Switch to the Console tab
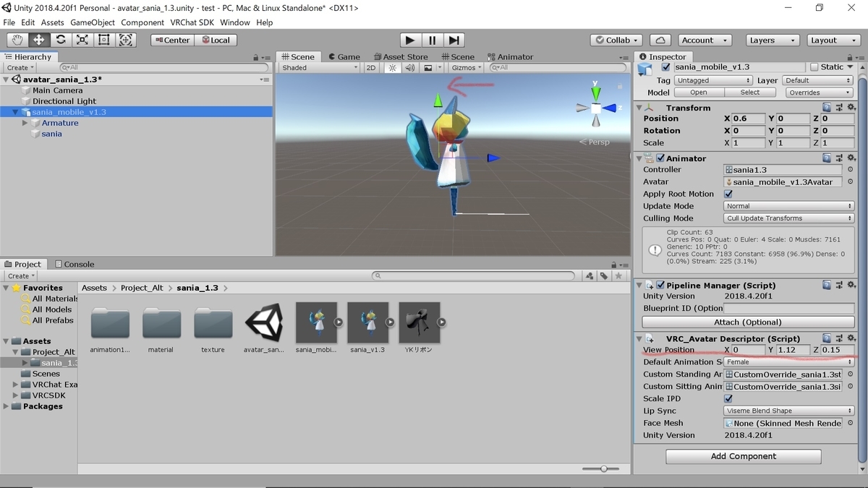The height and width of the screenshot is (488, 868). point(75,264)
